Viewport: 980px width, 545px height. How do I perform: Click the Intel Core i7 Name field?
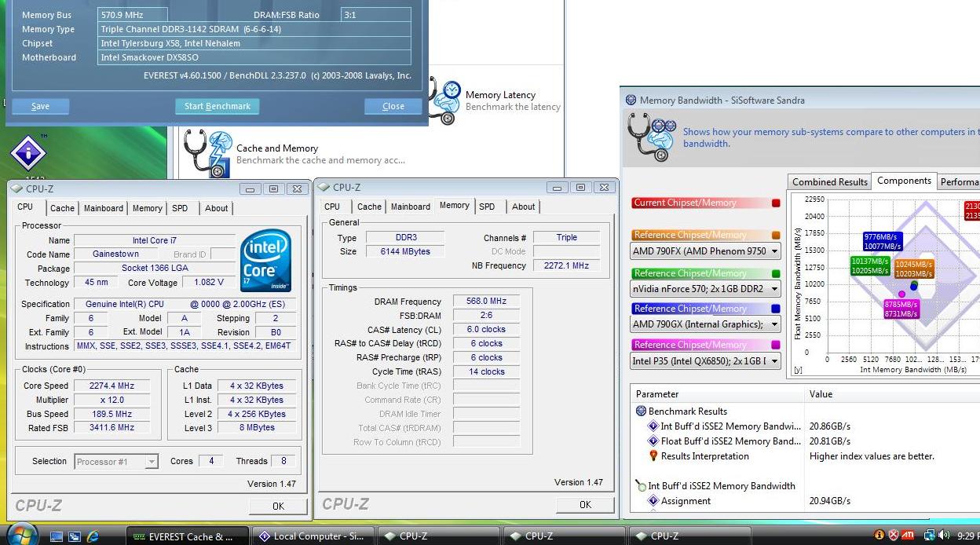155,240
